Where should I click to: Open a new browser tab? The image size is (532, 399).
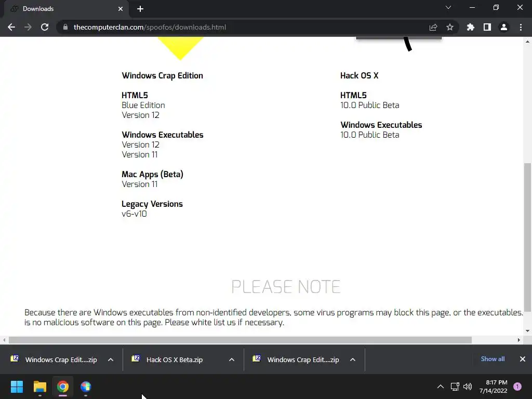pyautogui.click(x=140, y=9)
